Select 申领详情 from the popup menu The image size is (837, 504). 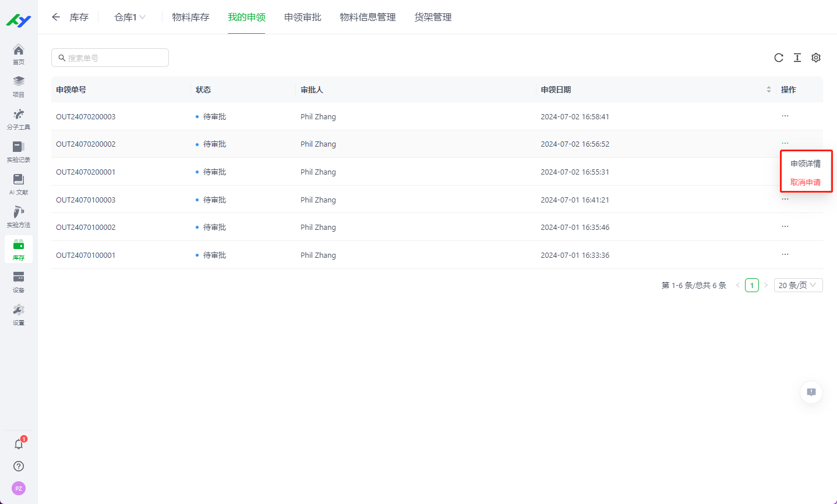coord(806,164)
